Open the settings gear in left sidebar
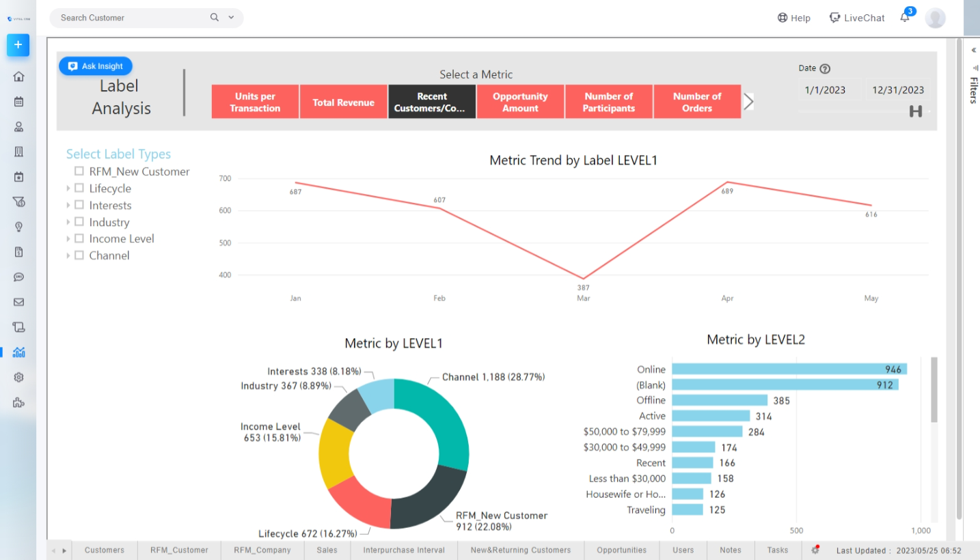The image size is (980, 560). click(18, 378)
